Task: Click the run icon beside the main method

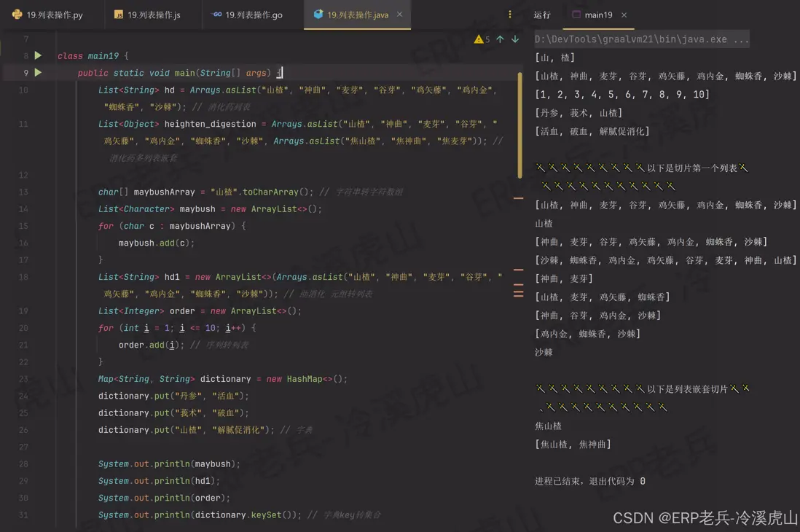Action: click(39, 72)
